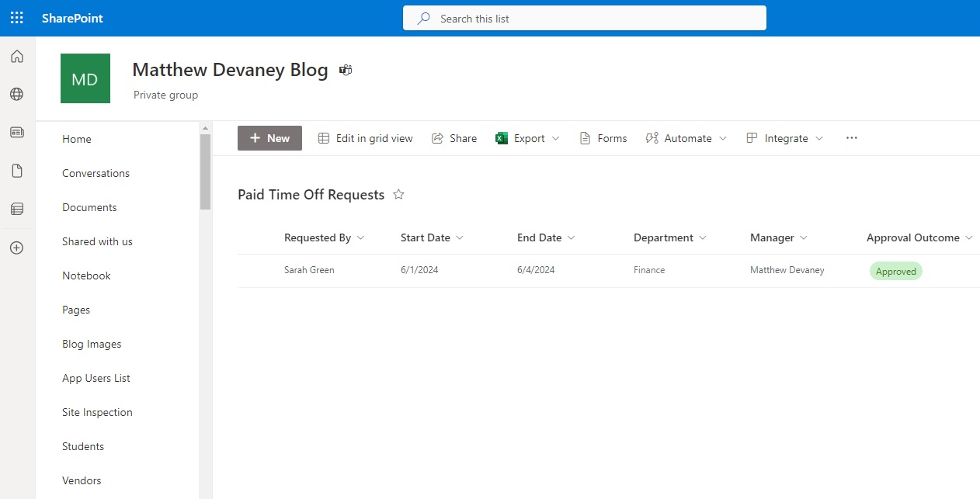Screen dimensions: 980x499
Task: Click the New button
Action: point(269,138)
